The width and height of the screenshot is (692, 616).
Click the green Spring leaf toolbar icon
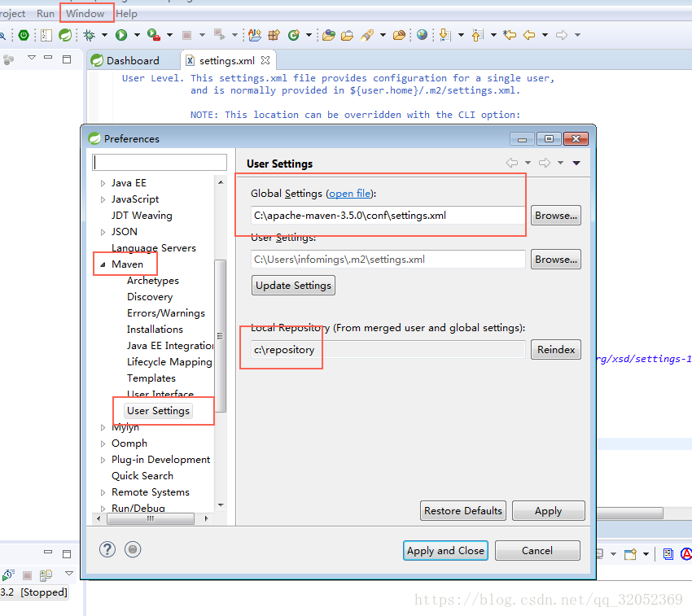(x=65, y=35)
